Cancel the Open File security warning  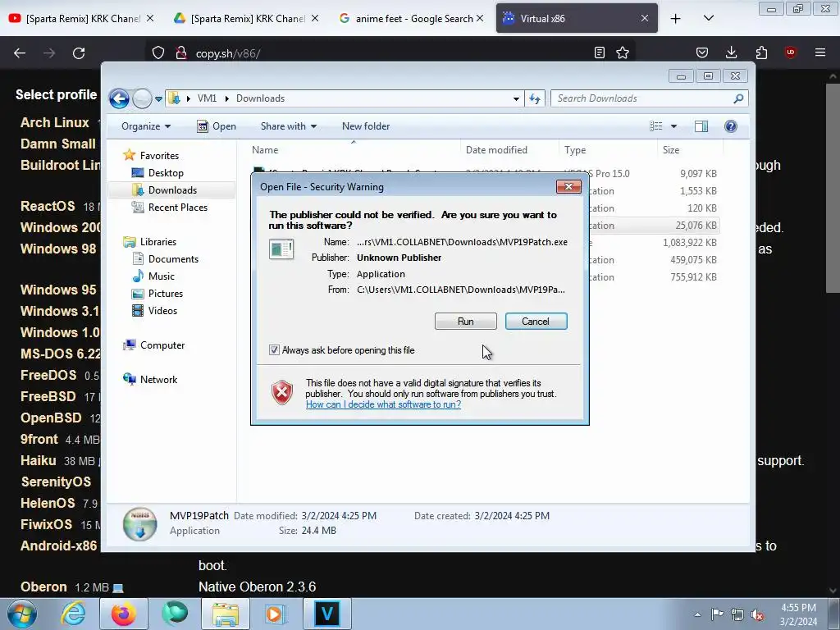point(536,321)
